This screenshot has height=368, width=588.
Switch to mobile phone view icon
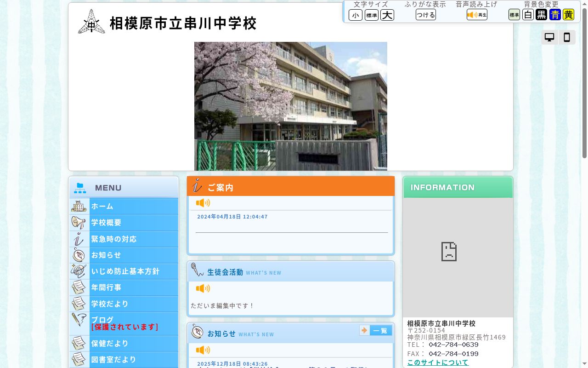pyautogui.click(x=567, y=38)
